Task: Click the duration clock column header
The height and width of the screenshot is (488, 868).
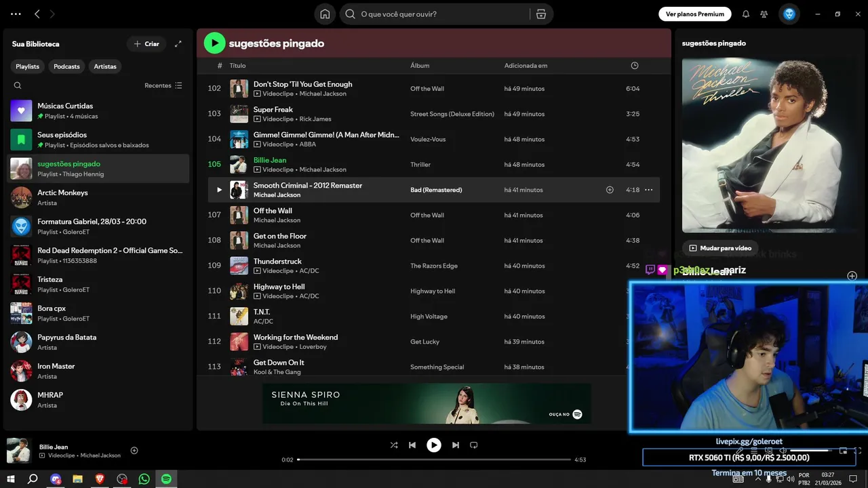Action: pos(635,66)
